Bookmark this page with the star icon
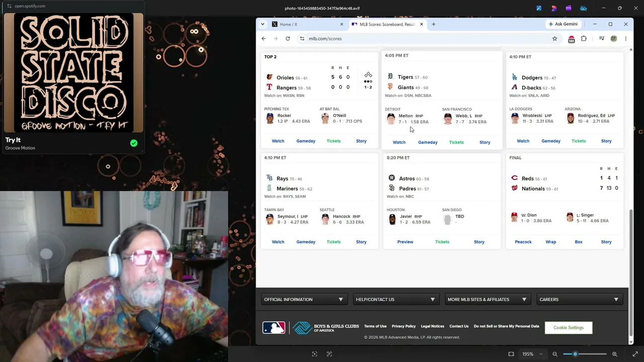This screenshot has height=362, width=644. click(x=555, y=39)
